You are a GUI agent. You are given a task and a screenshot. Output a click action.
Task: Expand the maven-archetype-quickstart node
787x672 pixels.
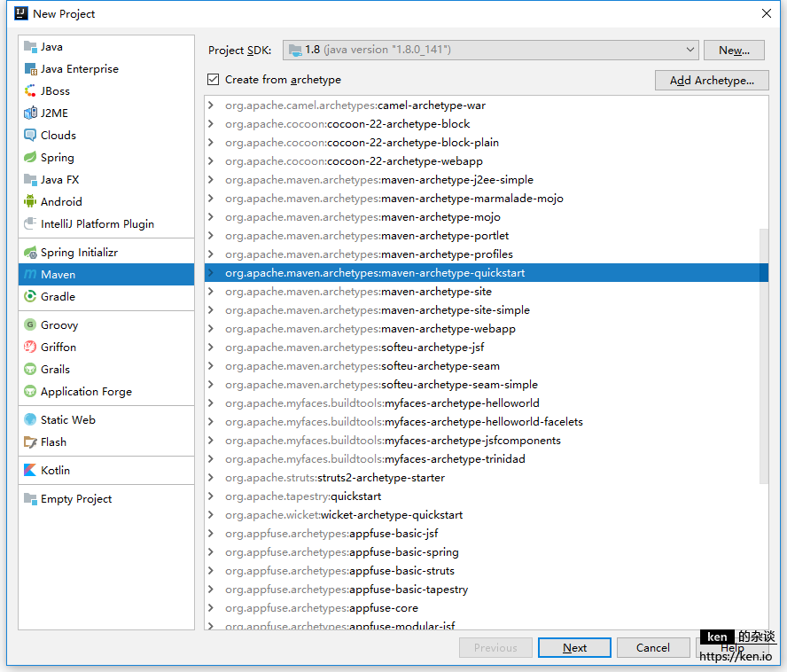[211, 273]
